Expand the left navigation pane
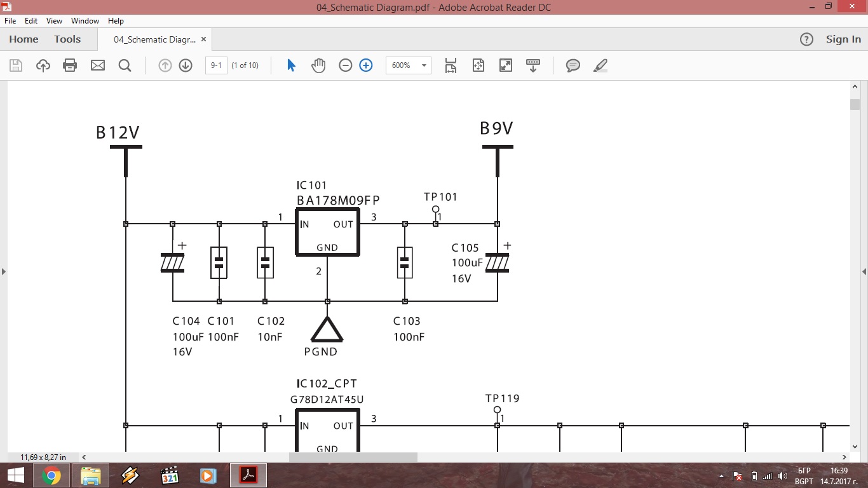868x488 pixels. (3, 271)
